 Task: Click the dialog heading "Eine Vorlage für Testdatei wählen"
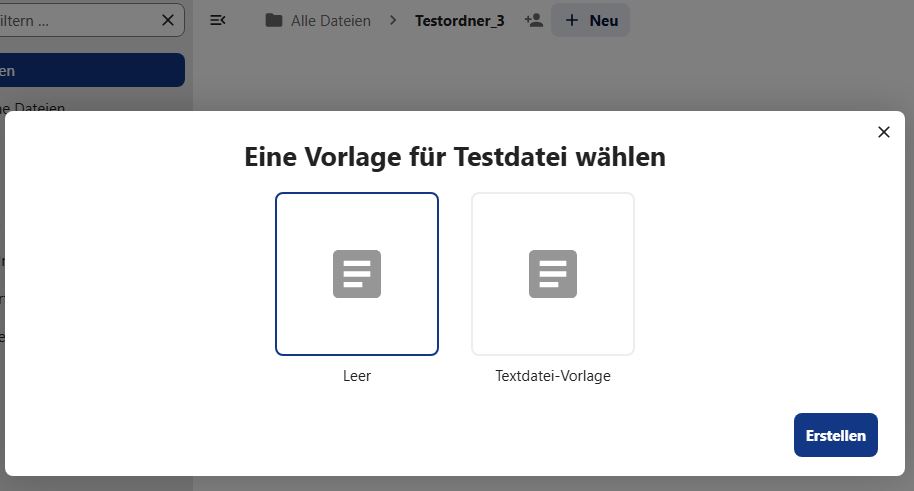pyautogui.click(x=455, y=157)
